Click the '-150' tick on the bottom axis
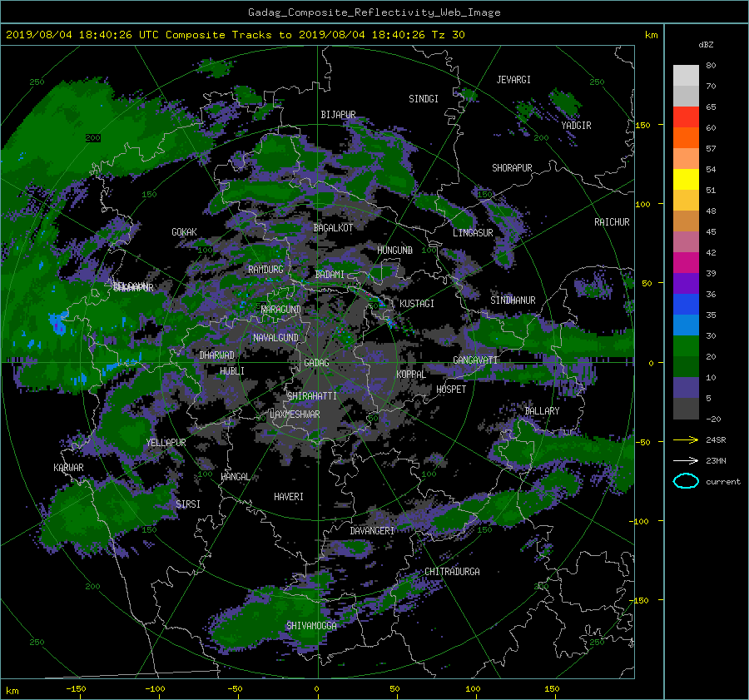 click(76, 689)
